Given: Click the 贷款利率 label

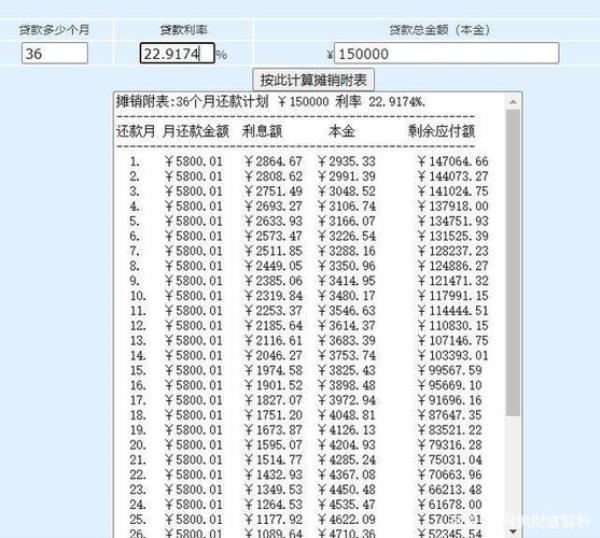Looking at the screenshot, I should (x=181, y=30).
